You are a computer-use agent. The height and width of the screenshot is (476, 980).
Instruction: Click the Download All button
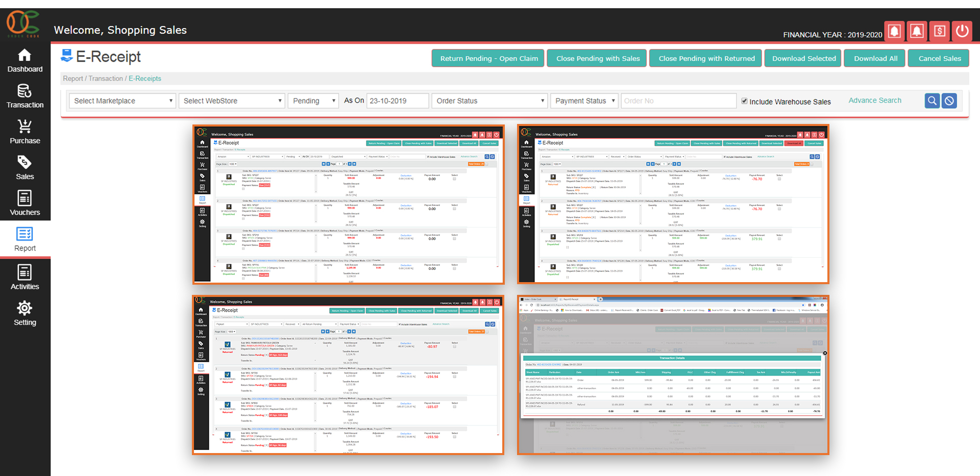[x=875, y=59]
